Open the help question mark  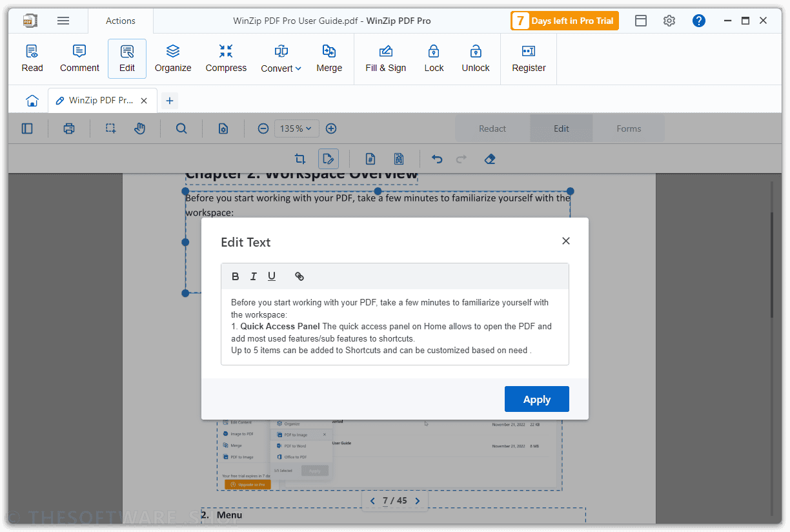699,21
